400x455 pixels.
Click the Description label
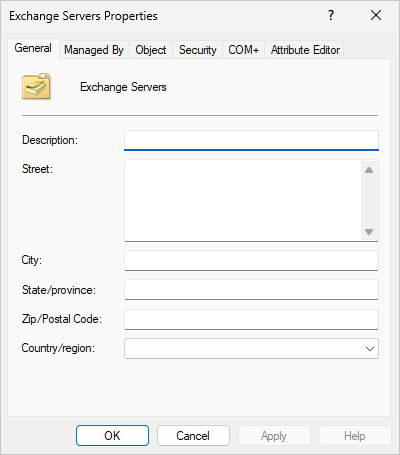50,140
